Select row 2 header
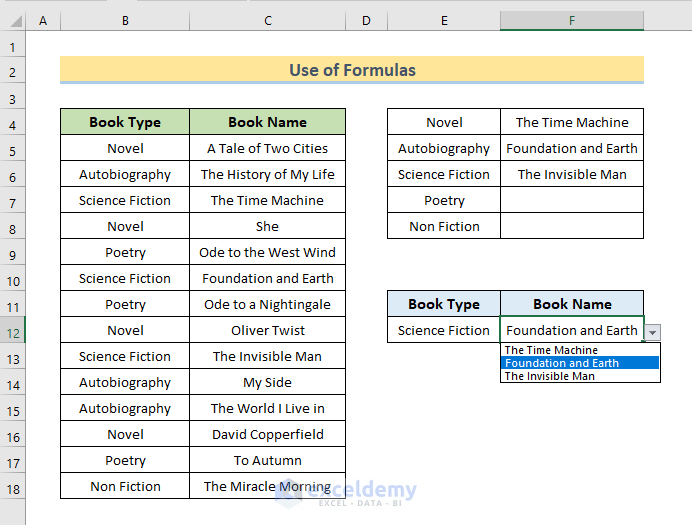 coord(12,72)
